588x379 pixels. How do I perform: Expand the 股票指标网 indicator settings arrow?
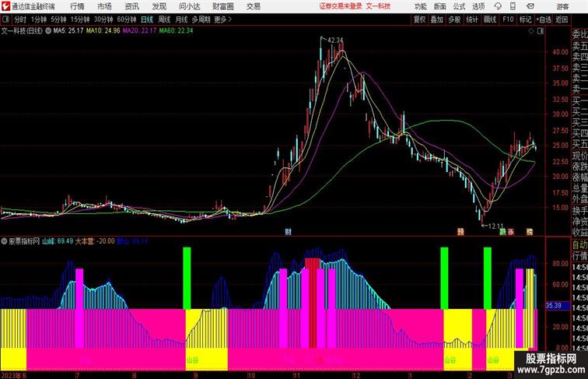4,241
